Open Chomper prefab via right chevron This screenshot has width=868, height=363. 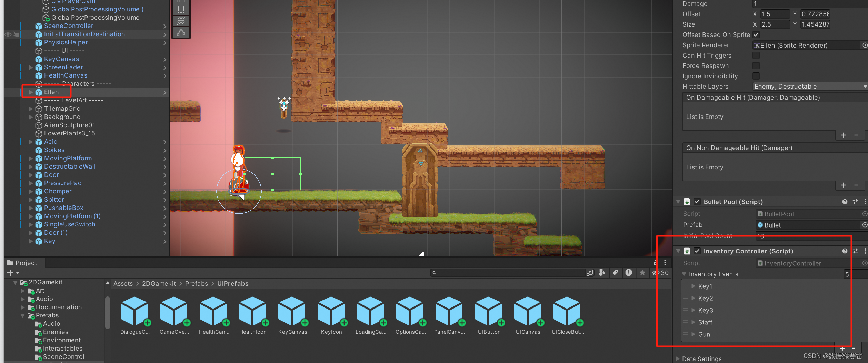(165, 191)
